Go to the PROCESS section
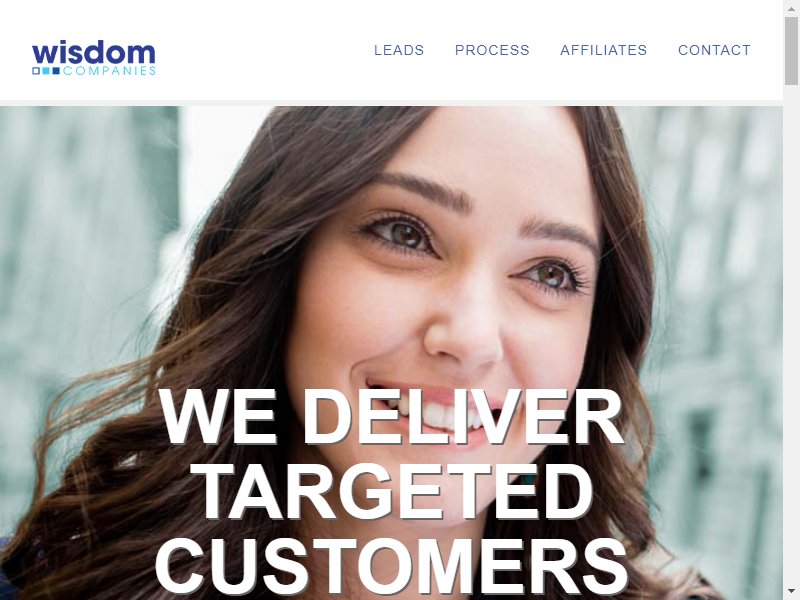 point(492,50)
